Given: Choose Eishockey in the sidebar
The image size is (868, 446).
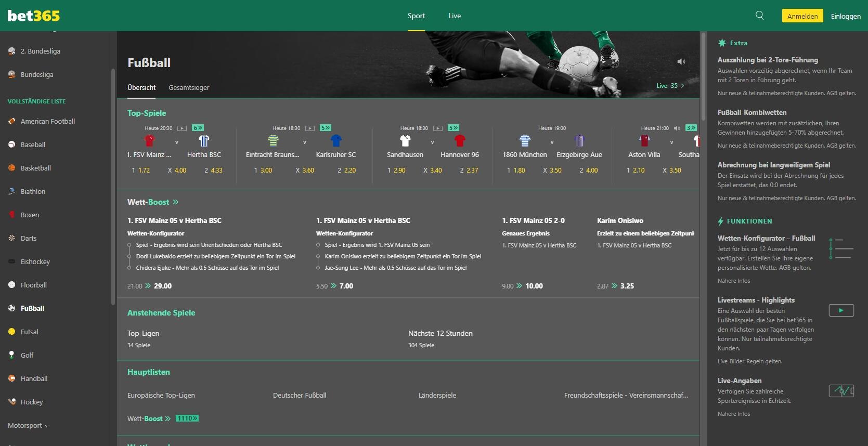Looking at the screenshot, I should click(x=35, y=261).
